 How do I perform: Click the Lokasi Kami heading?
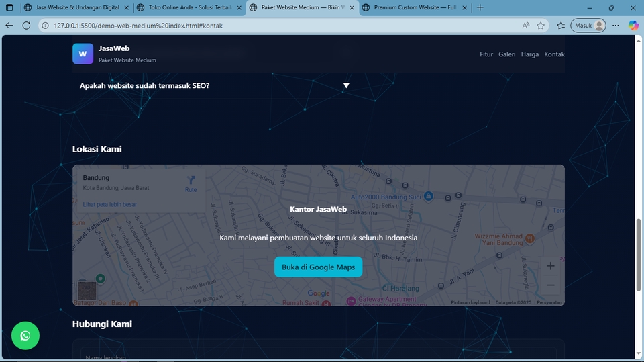pos(97,149)
